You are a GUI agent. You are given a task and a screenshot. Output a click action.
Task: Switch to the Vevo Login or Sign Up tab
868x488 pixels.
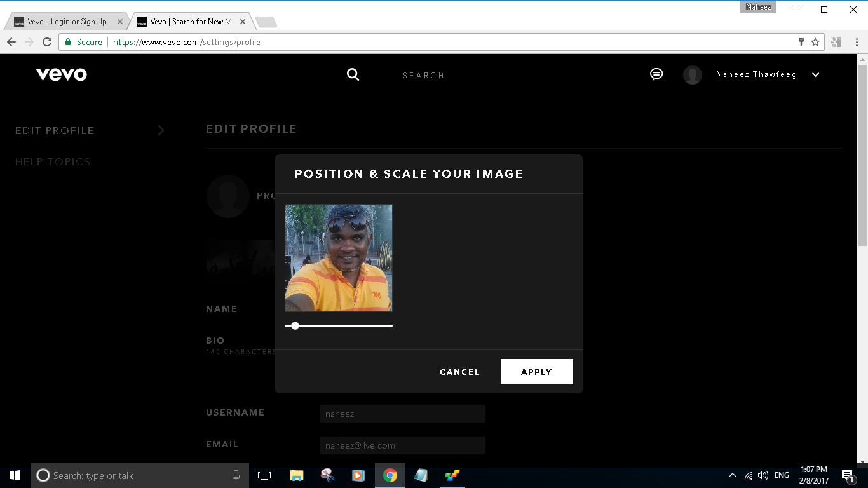(x=65, y=22)
